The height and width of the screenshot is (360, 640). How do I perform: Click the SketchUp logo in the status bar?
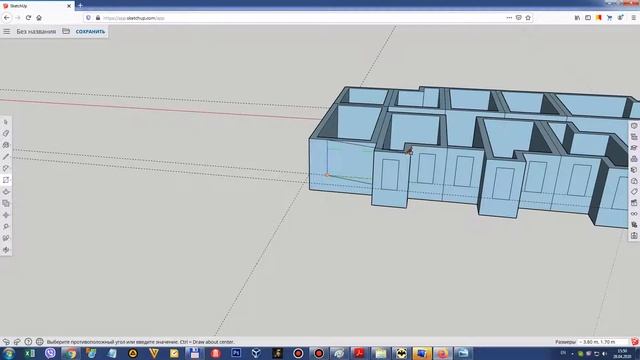[634, 342]
